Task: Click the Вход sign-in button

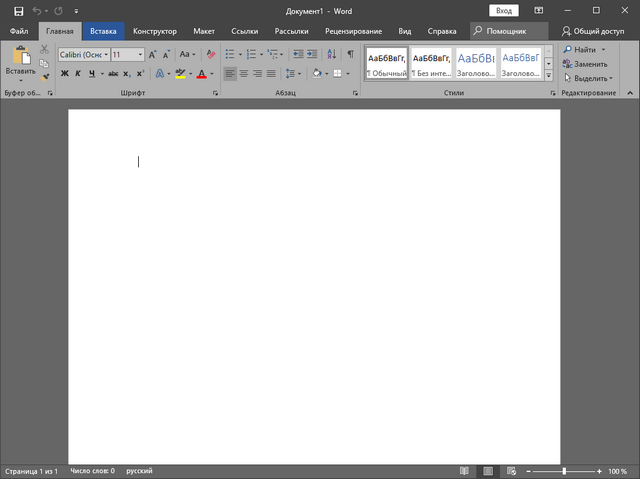Action: (504, 10)
